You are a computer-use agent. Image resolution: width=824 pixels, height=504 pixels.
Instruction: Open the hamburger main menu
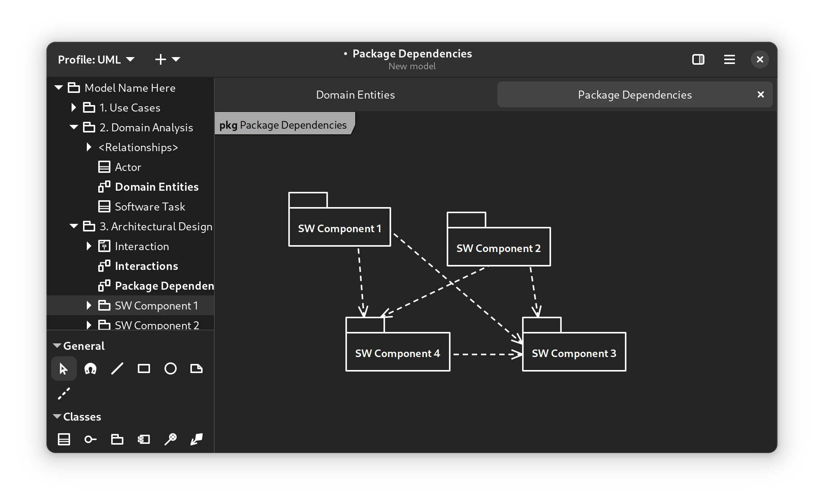click(729, 59)
